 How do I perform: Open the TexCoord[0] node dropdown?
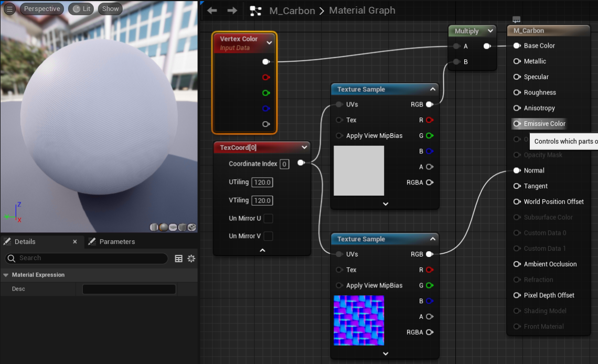tap(304, 147)
